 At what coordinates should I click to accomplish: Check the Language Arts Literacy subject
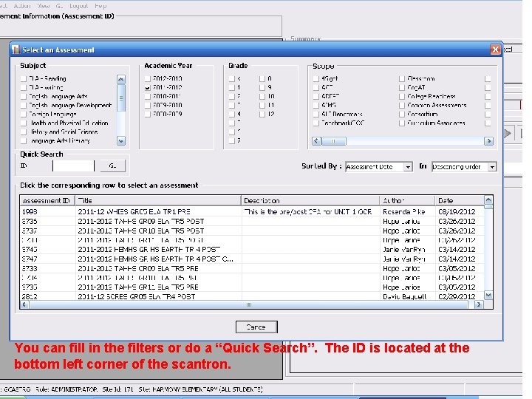24,140
